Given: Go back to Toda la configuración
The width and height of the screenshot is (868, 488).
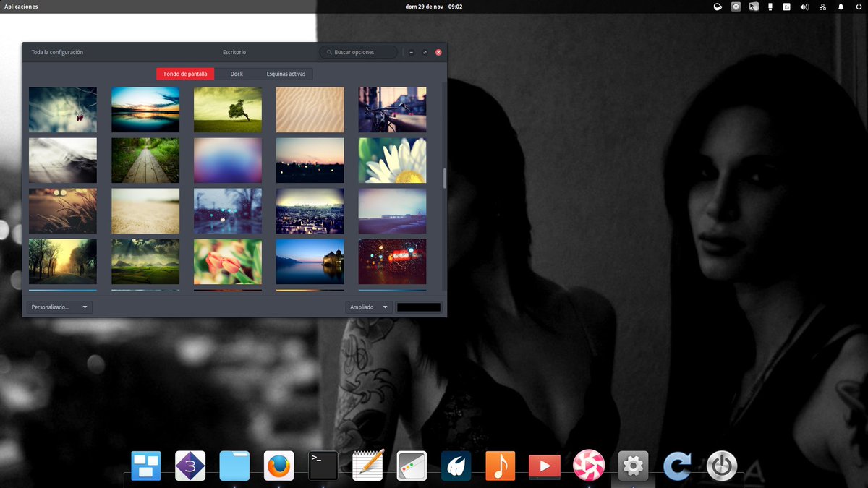Looking at the screenshot, I should point(57,52).
